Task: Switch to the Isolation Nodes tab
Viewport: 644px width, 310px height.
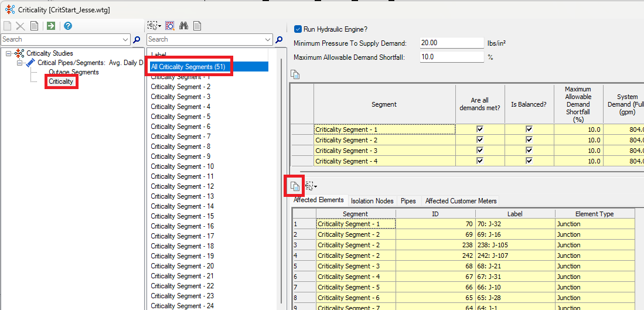Action: (372, 201)
